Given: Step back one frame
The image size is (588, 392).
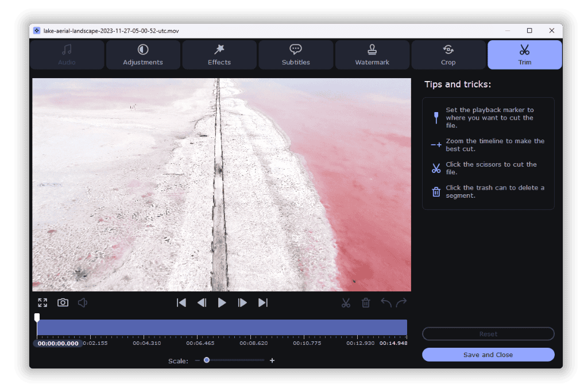Looking at the screenshot, I should coord(202,302).
